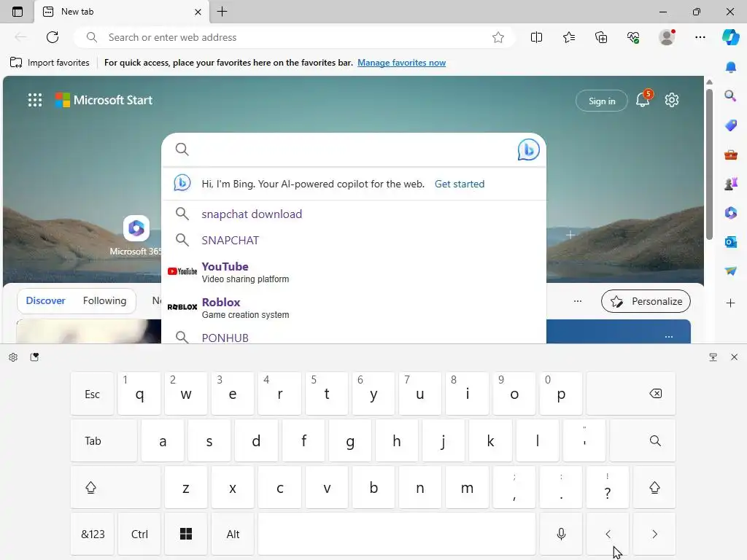Tap the Tab key
The height and width of the screenshot is (560, 747).
tap(104, 440)
